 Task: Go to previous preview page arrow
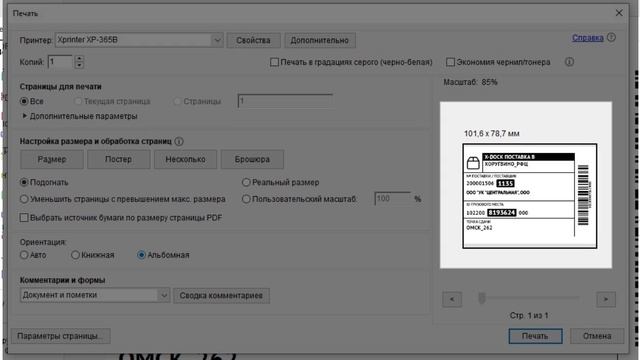click(452, 299)
